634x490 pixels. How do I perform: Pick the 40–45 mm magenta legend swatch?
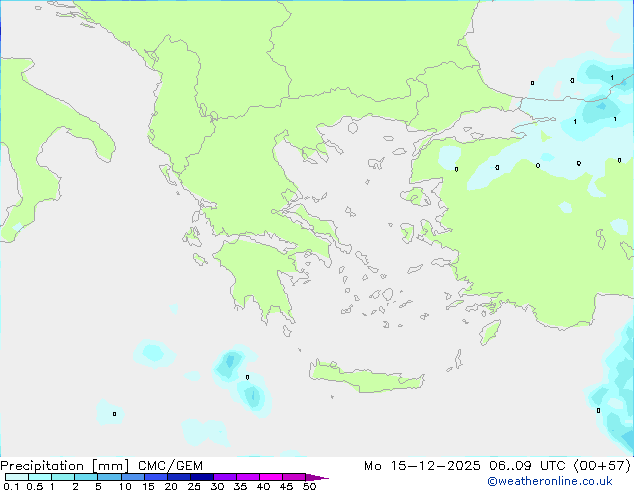271,477
